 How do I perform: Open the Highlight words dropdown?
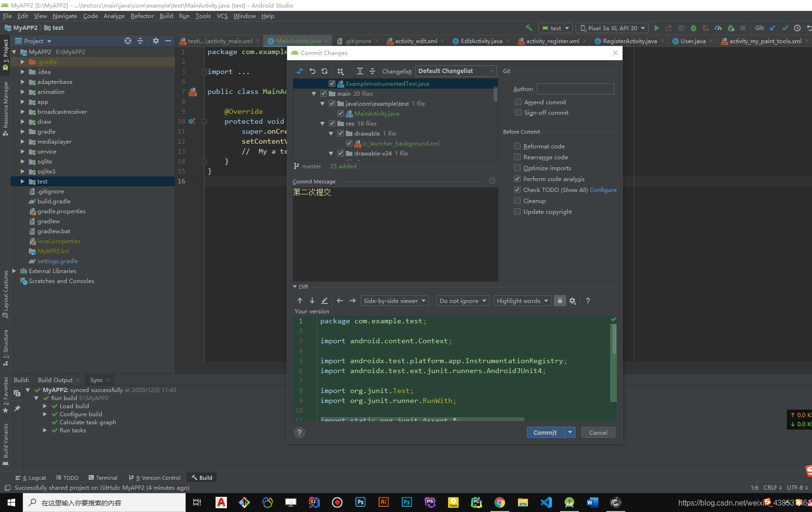pyautogui.click(x=522, y=301)
